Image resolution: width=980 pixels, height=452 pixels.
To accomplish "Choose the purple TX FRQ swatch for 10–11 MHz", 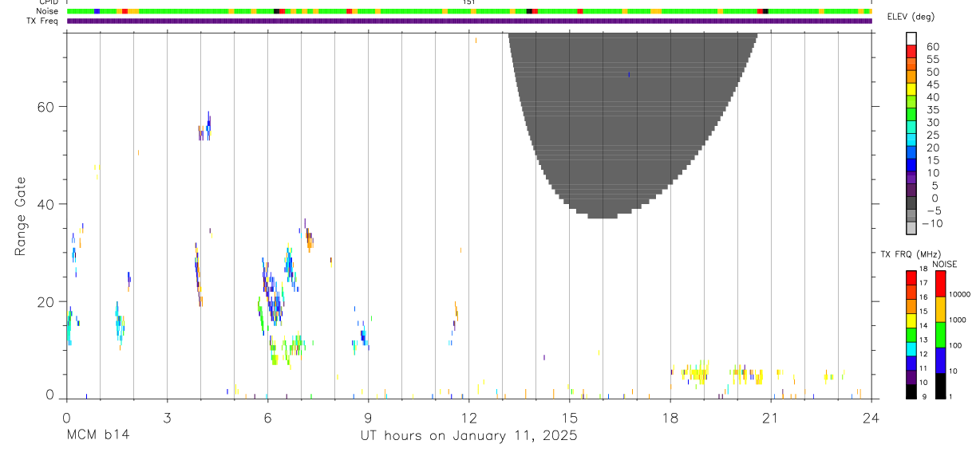I will [911, 377].
